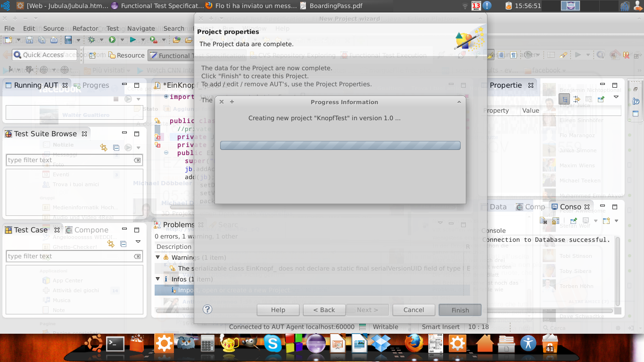
Task: Click the disabled Next button
Action: pos(367,310)
